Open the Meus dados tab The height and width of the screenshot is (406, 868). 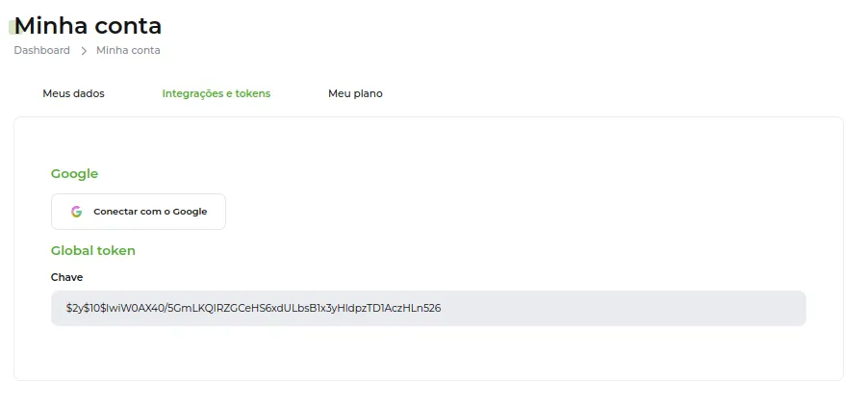(74, 93)
